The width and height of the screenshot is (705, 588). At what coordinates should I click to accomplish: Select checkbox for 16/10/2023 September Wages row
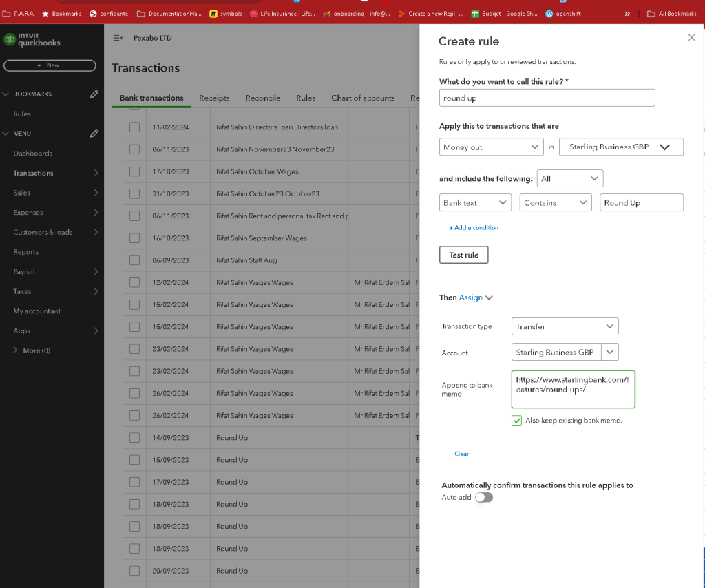[x=134, y=238]
